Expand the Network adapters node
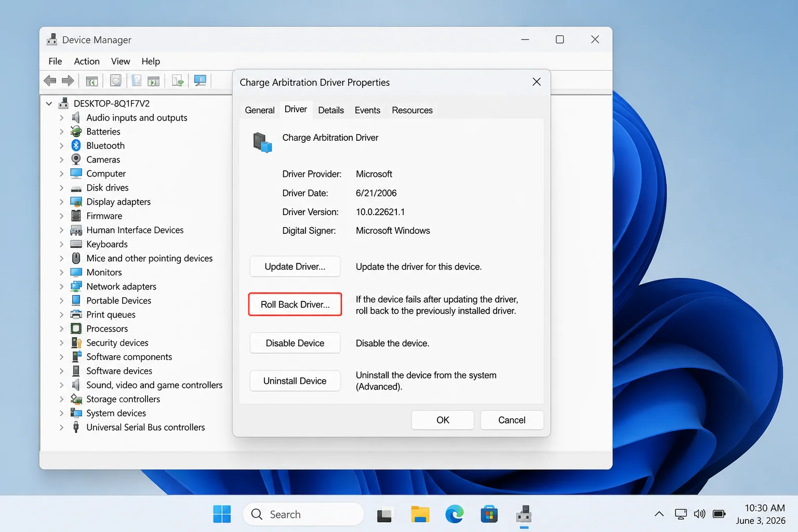 [61, 286]
